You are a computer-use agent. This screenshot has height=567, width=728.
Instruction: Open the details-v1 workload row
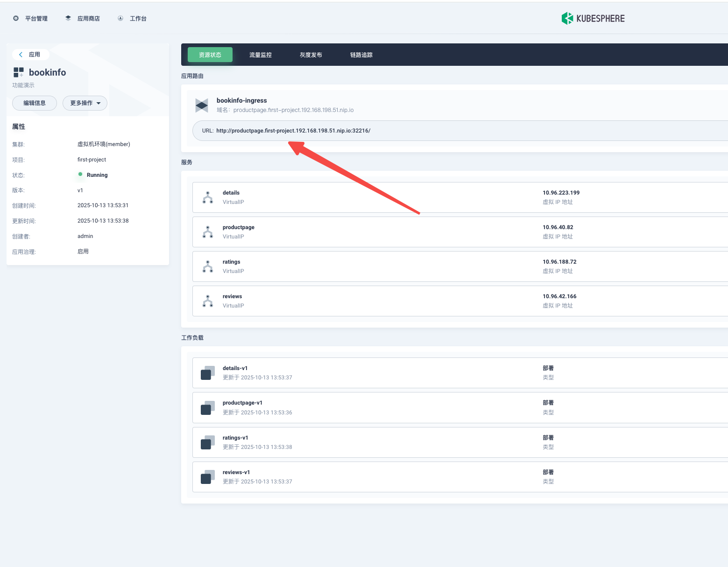[235, 368]
